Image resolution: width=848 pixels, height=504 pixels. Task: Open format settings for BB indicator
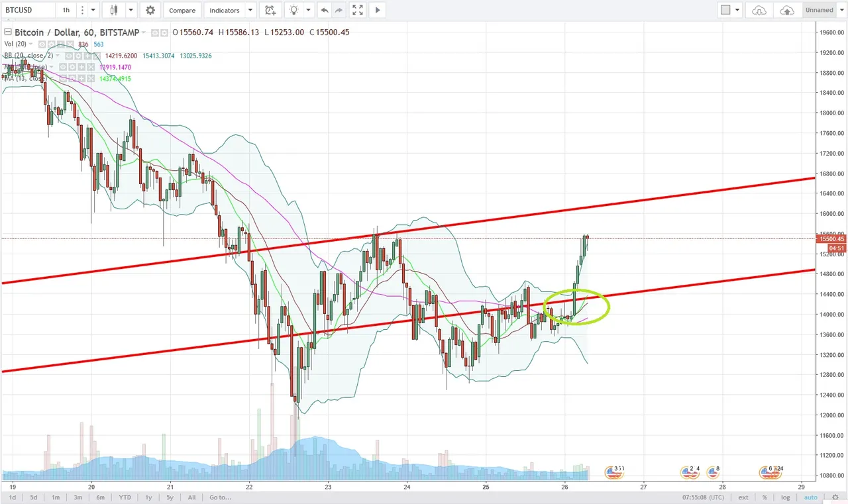[78, 56]
